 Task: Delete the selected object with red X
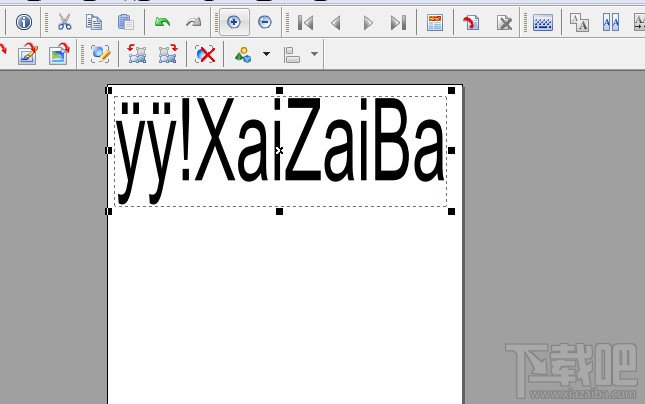205,54
